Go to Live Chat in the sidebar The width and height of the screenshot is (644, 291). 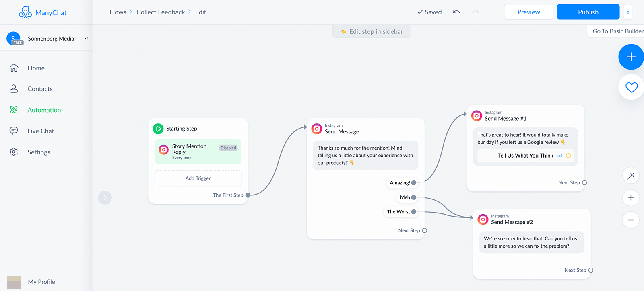[x=41, y=131]
